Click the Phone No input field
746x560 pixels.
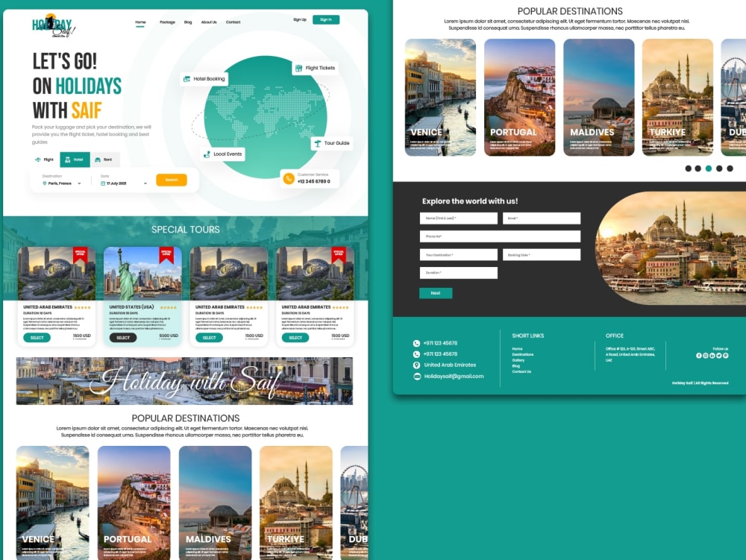coord(500,236)
